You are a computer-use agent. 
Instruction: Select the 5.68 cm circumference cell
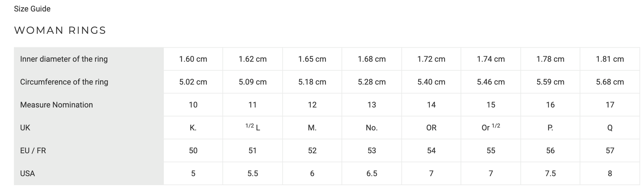pyautogui.click(x=610, y=82)
